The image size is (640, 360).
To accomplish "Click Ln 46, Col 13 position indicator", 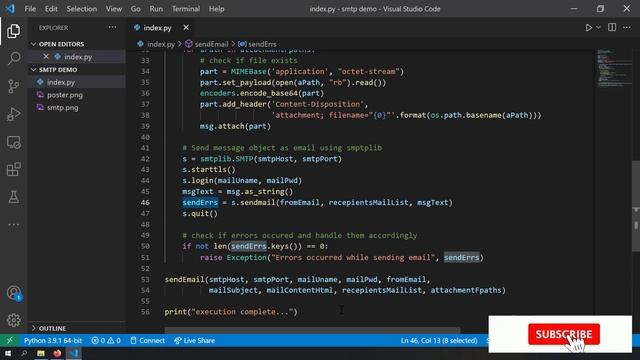I will (x=439, y=340).
